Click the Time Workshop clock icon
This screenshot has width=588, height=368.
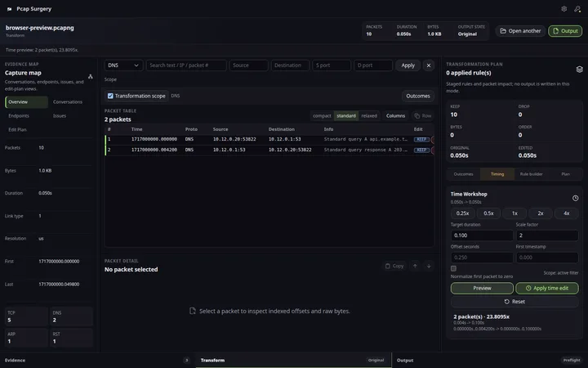click(575, 198)
